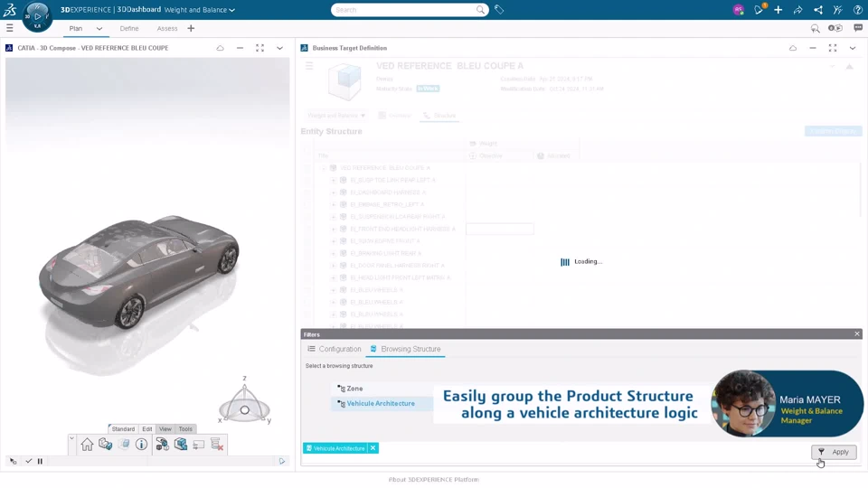Open the CATIA widget options chevron
The width and height of the screenshot is (868, 488).
pyautogui.click(x=279, y=48)
